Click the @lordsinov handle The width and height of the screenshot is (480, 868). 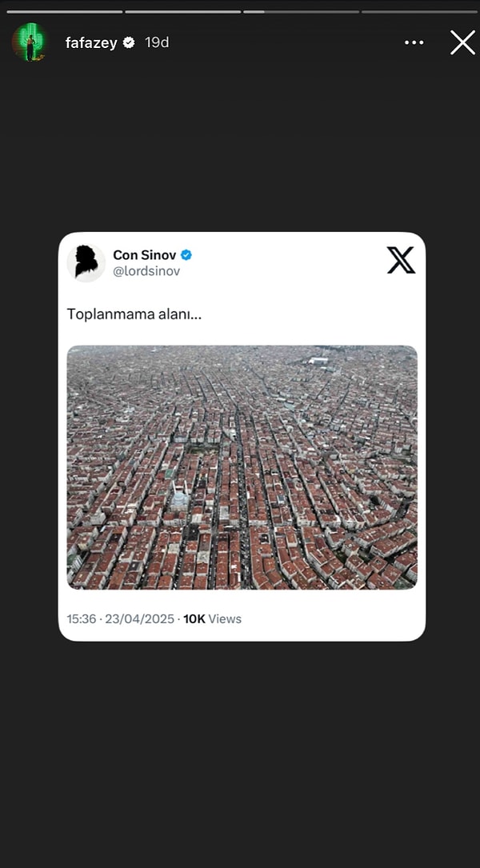[146, 272]
